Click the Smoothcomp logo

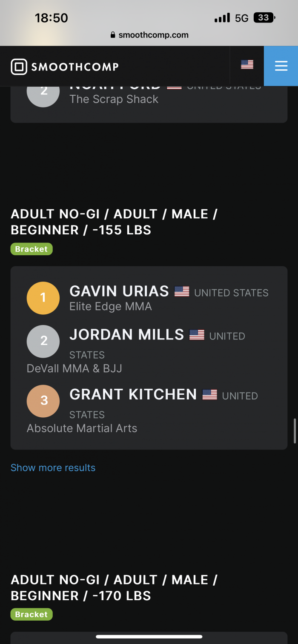coord(65,67)
